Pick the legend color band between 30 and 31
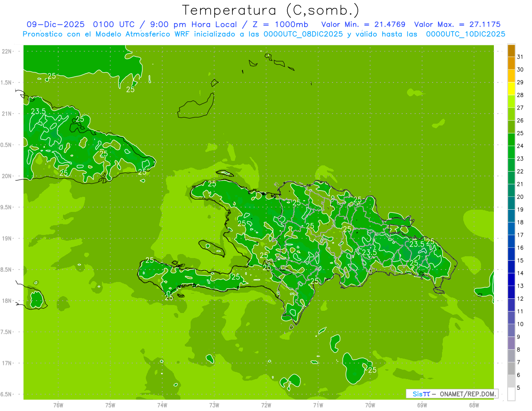The width and height of the screenshot is (532, 411). pyautogui.click(x=511, y=63)
